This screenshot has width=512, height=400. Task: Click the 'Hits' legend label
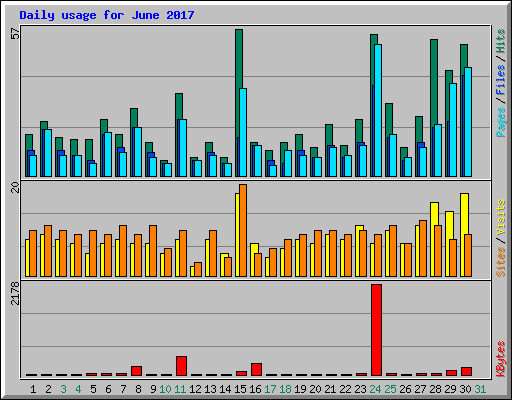click(x=501, y=41)
